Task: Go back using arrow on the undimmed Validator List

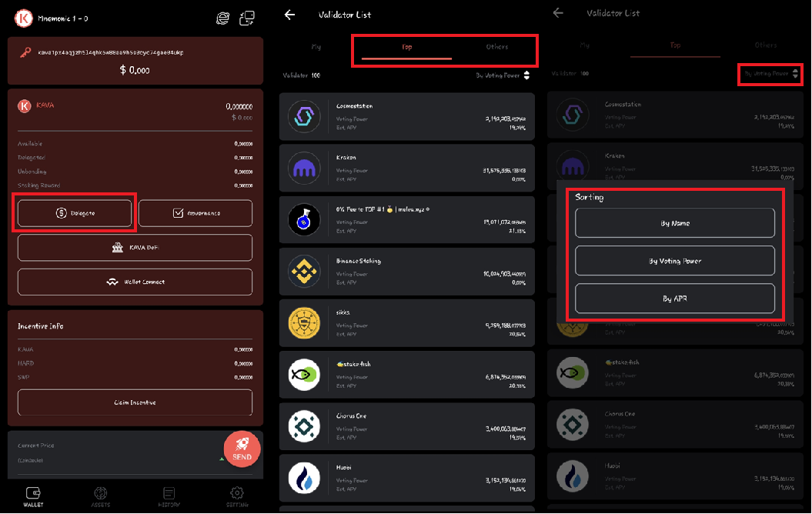Action: (x=290, y=15)
